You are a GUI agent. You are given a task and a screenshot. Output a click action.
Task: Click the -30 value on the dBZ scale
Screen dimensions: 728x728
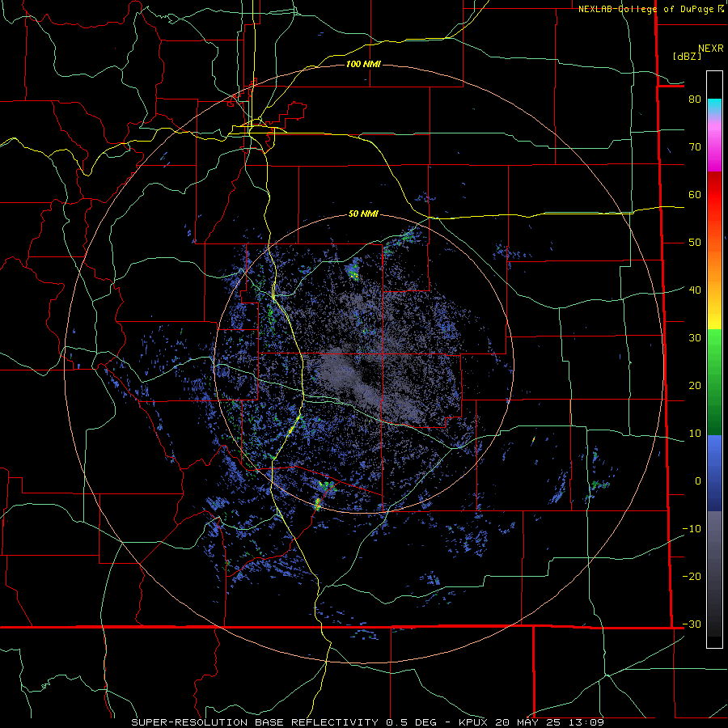click(x=692, y=624)
